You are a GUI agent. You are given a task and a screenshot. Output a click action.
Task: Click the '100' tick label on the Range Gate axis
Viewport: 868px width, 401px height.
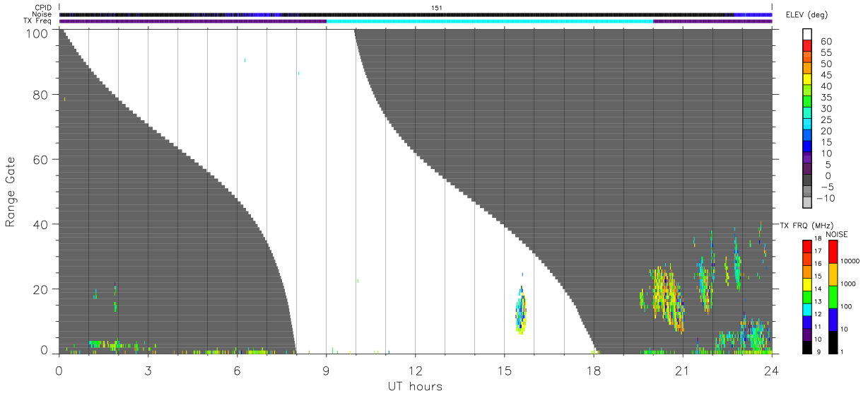[x=37, y=33]
